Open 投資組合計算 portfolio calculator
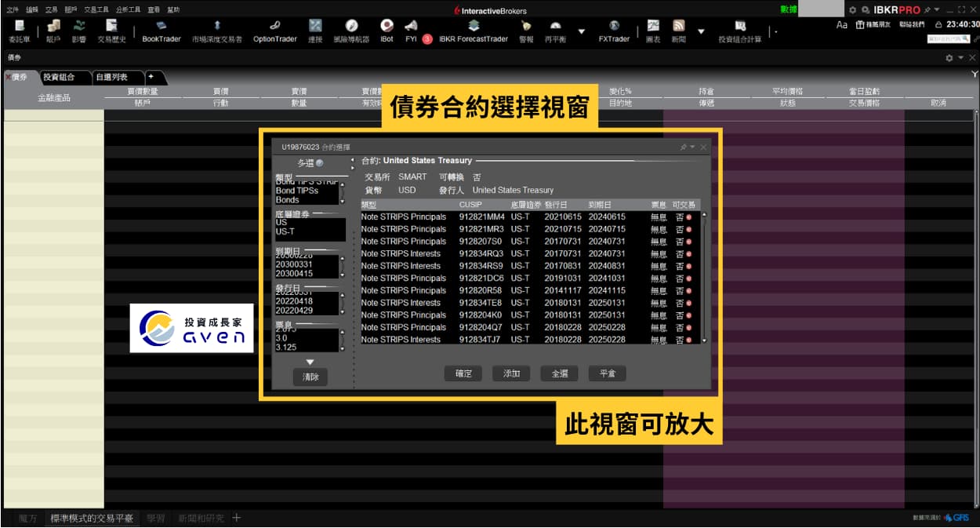The height and width of the screenshot is (528, 980). (740, 31)
